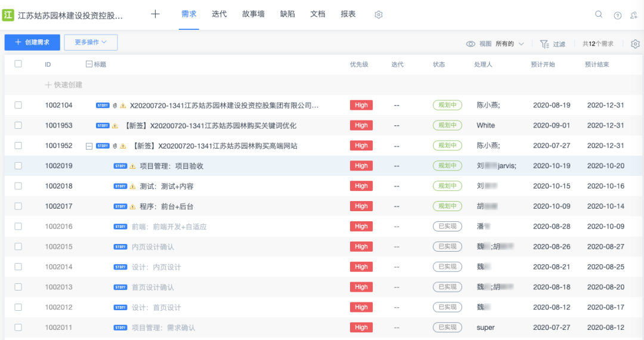Click the eye view icon

(470, 44)
